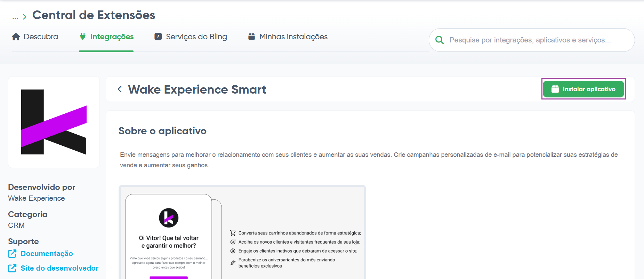Click the box icon beside Minhas instalações
The width and height of the screenshot is (644, 279).
(x=251, y=37)
